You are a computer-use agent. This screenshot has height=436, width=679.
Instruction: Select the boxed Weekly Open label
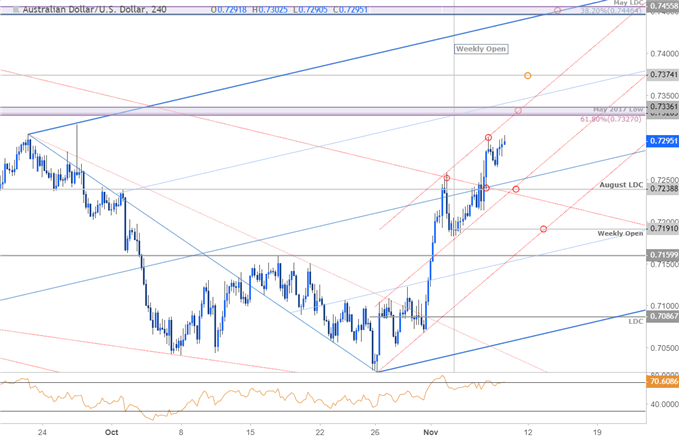point(481,49)
